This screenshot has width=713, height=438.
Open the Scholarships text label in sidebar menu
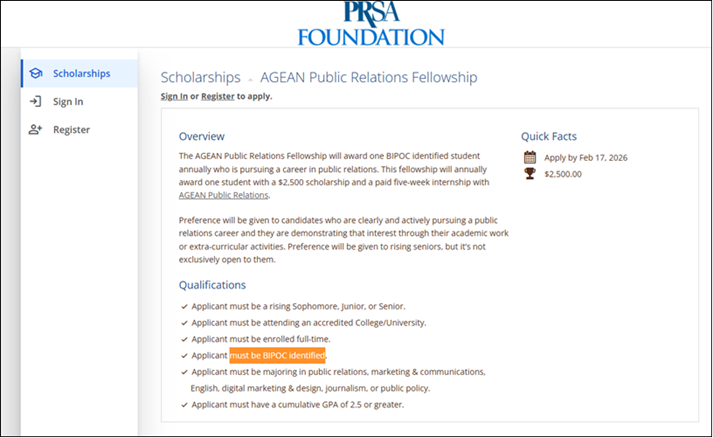pos(81,74)
